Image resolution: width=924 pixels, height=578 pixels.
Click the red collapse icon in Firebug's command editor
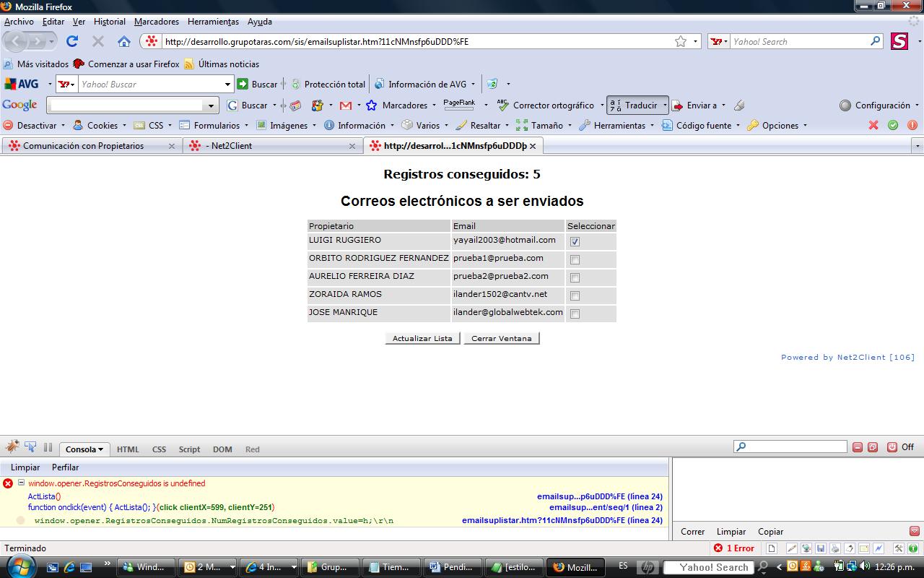pos(915,531)
